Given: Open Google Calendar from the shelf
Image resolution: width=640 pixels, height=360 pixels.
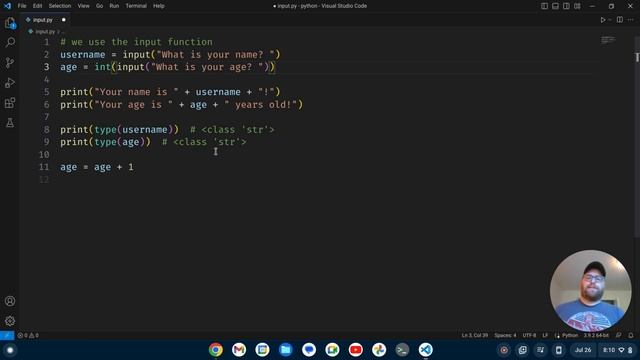Looking at the screenshot, I should pos(262,350).
